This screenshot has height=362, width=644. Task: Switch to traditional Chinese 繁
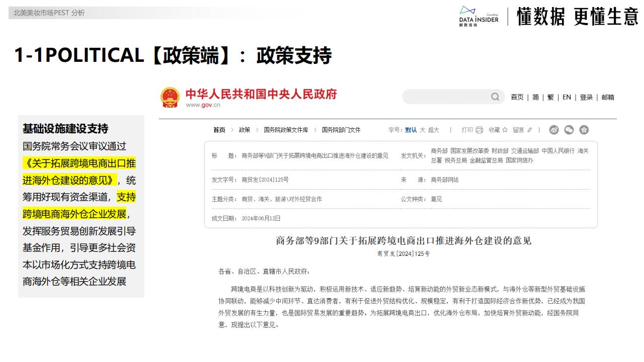tap(550, 98)
